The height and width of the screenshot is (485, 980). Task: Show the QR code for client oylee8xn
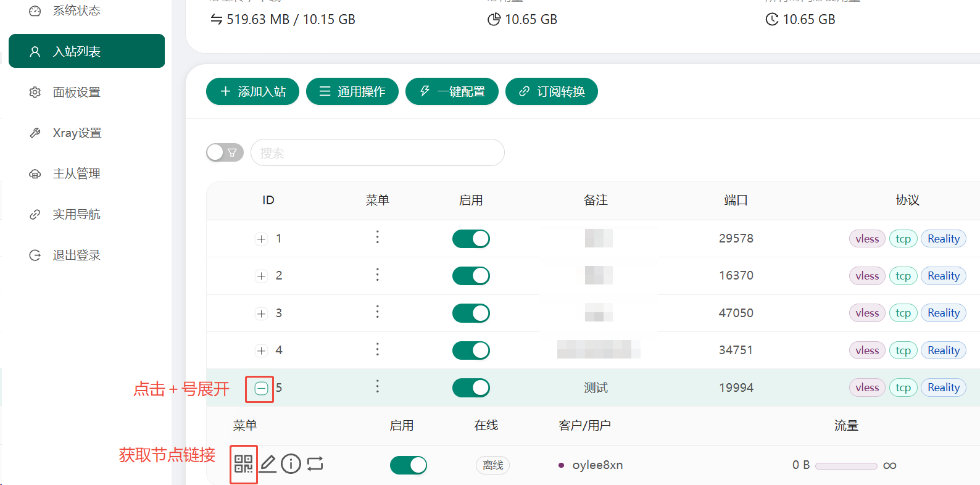click(x=244, y=464)
